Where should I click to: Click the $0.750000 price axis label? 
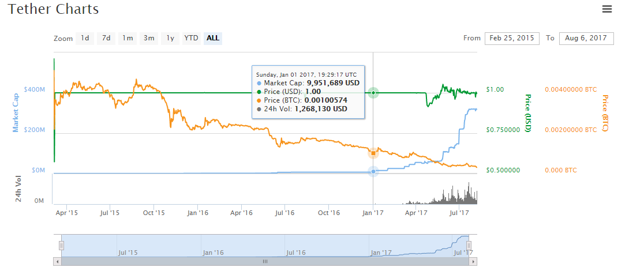[x=503, y=130]
